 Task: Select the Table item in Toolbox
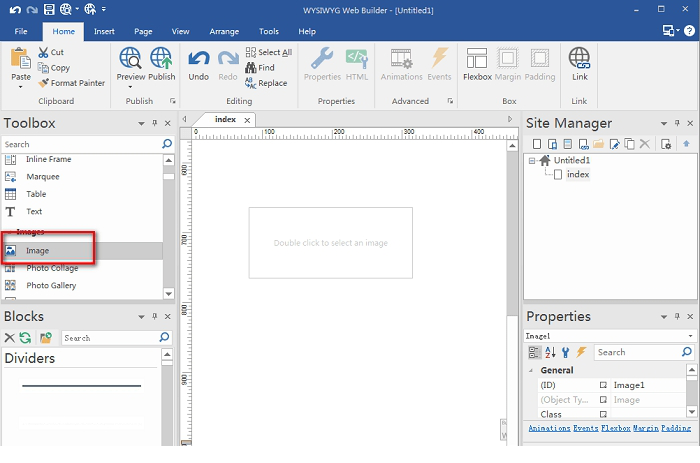82,194
